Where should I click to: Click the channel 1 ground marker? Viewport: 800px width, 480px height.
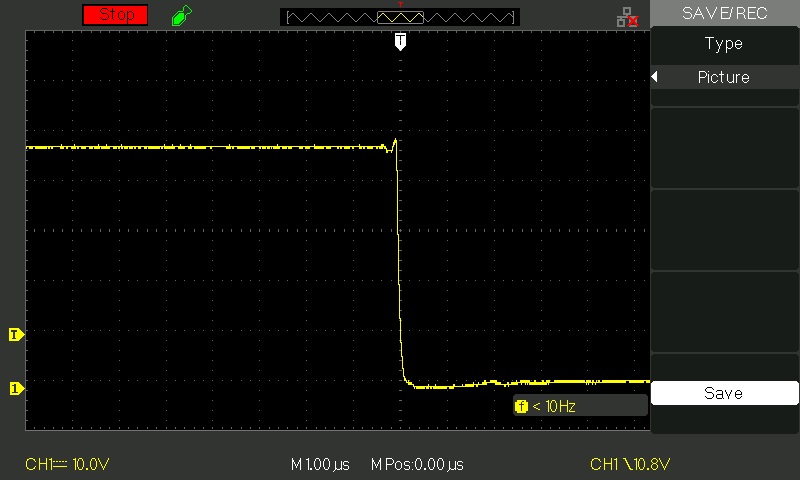coord(16,389)
